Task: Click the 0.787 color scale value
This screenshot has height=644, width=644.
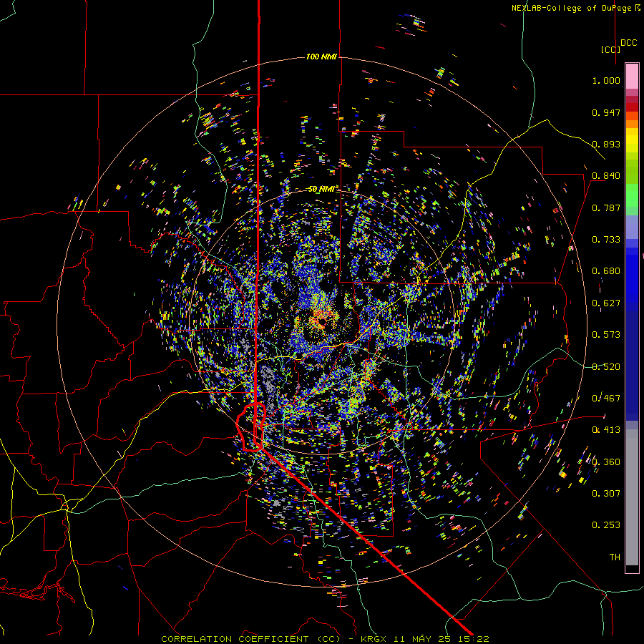Action: tap(606, 208)
